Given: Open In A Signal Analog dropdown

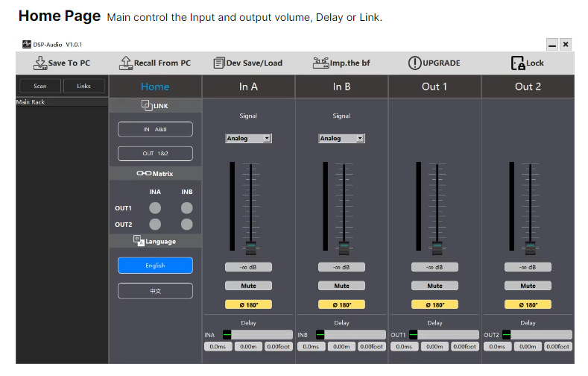Looking at the screenshot, I should point(248,139).
